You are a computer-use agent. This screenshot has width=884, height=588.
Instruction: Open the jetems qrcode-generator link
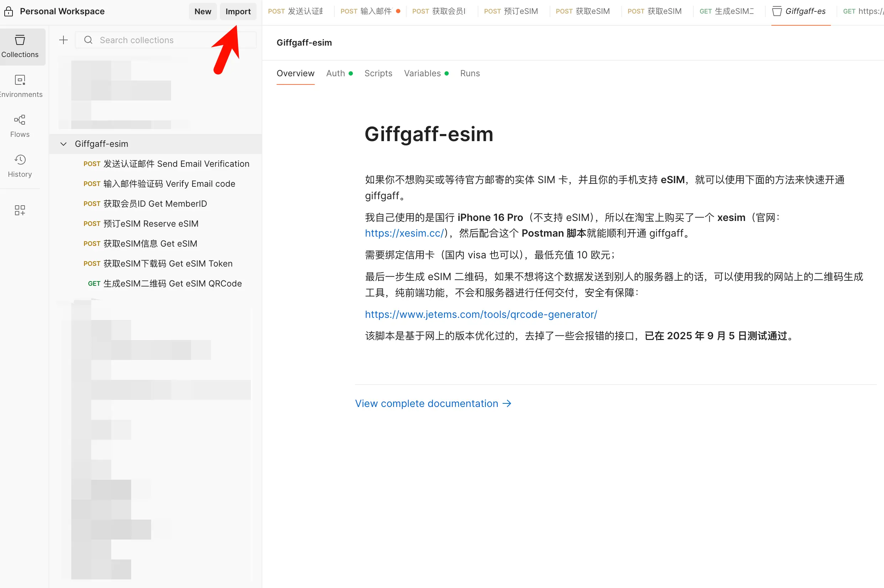tap(481, 314)
